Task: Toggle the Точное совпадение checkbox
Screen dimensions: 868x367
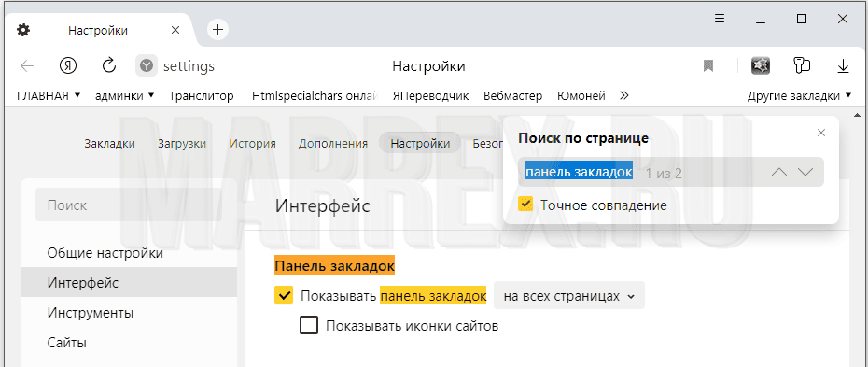Action: [525, 205]
